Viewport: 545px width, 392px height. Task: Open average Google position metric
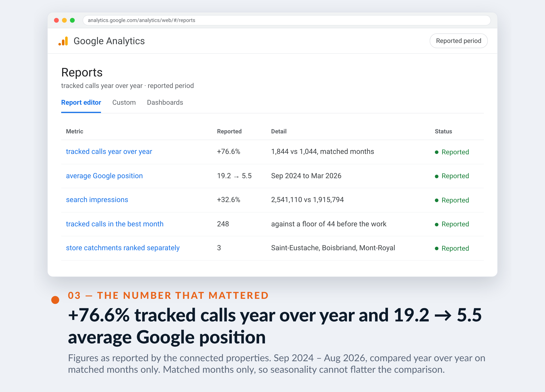click(x=104, y=176)
